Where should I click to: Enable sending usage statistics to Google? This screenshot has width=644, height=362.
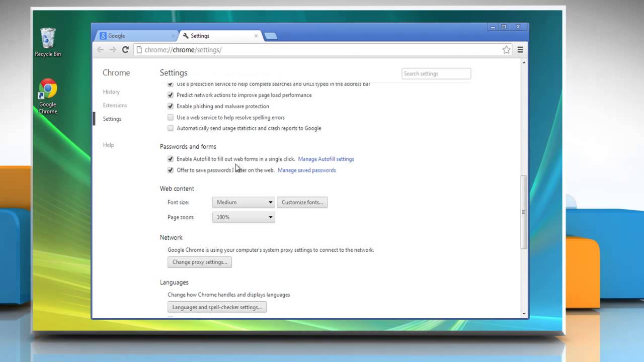171,128
